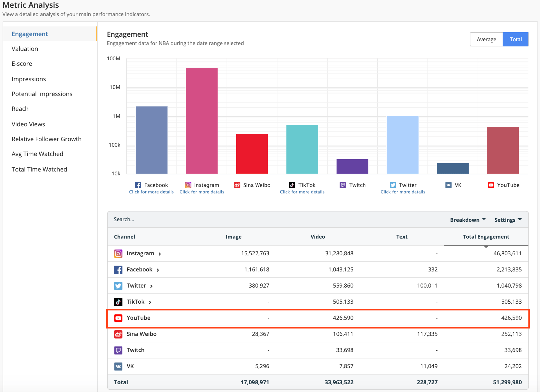Click the Text column header
Image resolution: width=540 pixels, height=392 pixels.
click(x=402, y=237)
